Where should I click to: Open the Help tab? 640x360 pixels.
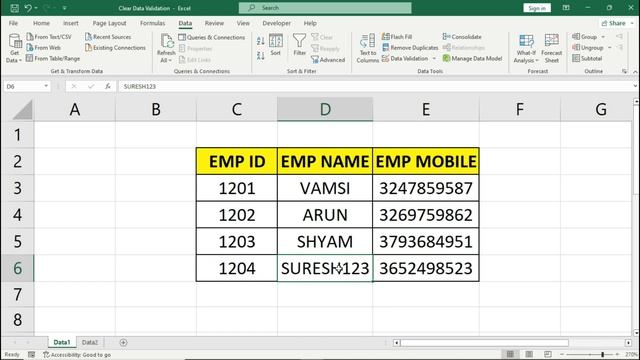point(310,23)
